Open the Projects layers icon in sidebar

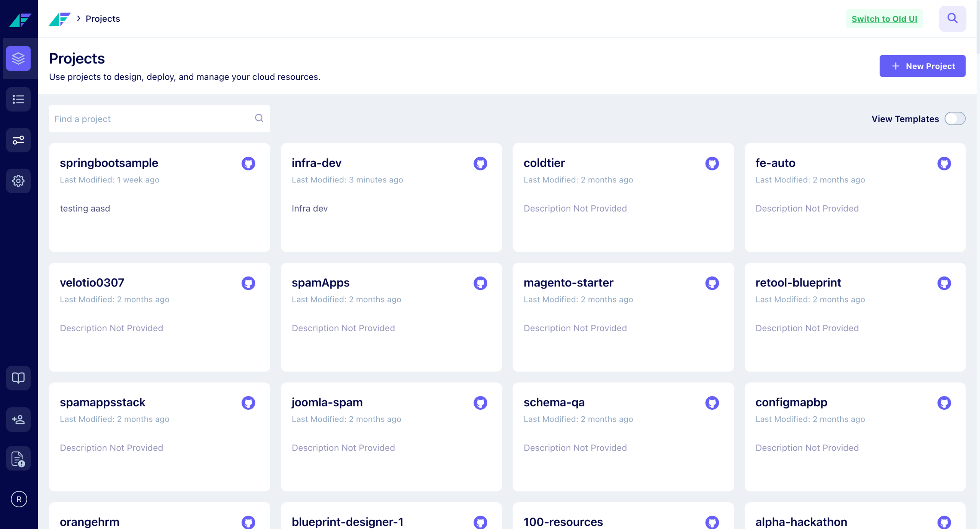pos(18,59)
